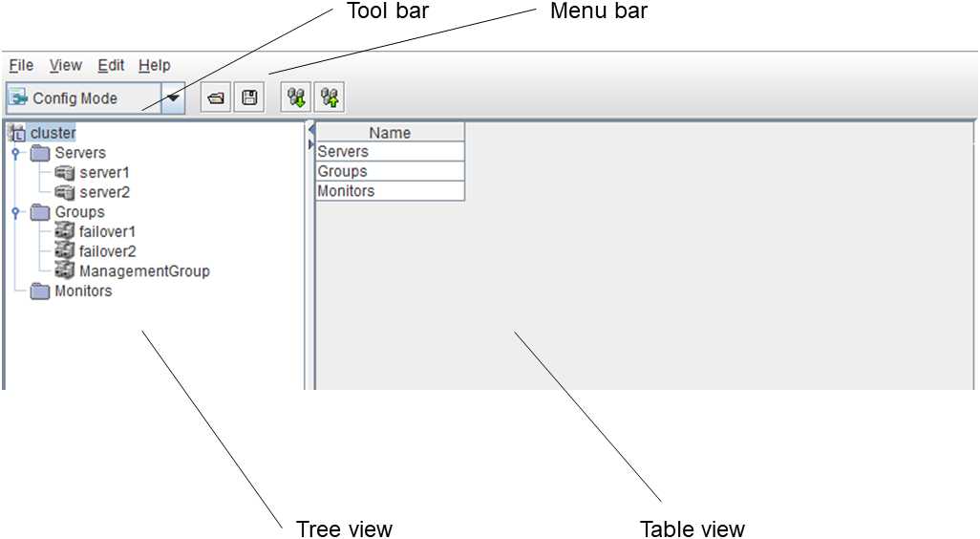Open the Config Mode dropdown arrow

173,97
